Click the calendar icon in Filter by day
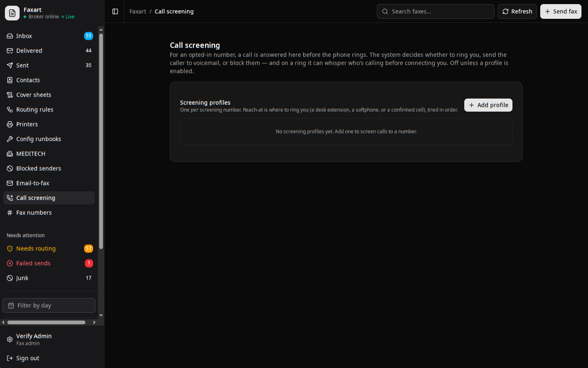This screenshot has width=588, height=368. click(x=11, y=305)
